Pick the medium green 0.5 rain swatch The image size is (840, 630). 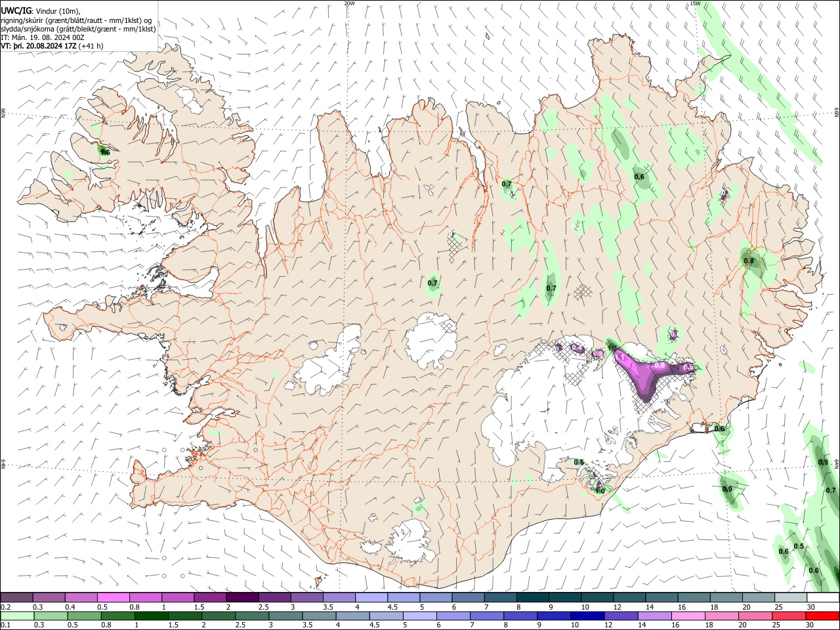pos(84,616)
